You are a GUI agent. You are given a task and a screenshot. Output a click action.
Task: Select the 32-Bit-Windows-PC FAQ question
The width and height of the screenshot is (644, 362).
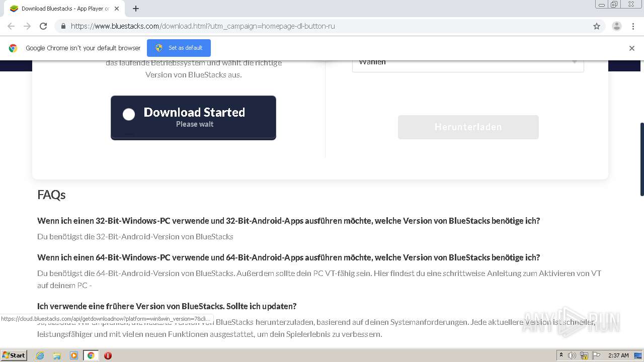click(x=288, y=221)
